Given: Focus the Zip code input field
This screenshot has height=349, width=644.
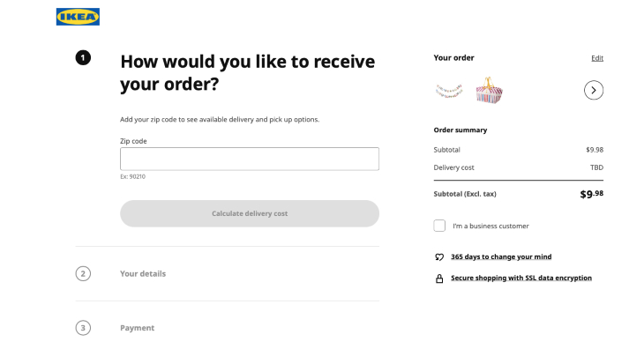Looking at the screenshot, I should (250, 159).
